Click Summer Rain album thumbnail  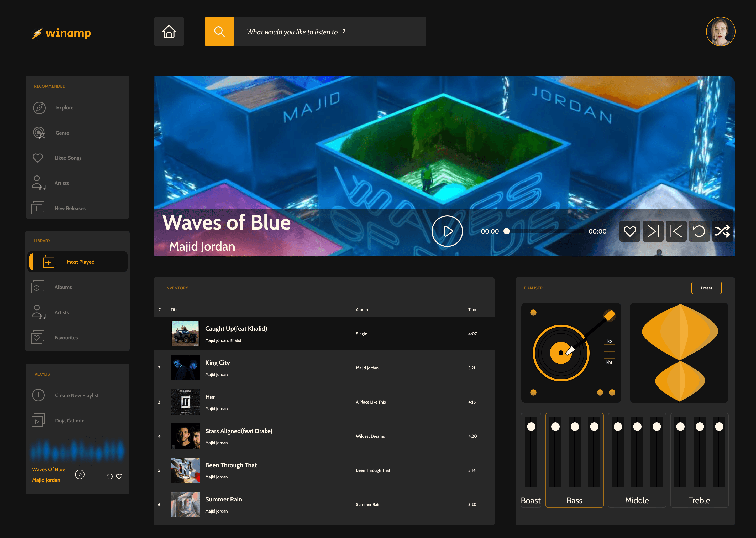coord(185,504)
